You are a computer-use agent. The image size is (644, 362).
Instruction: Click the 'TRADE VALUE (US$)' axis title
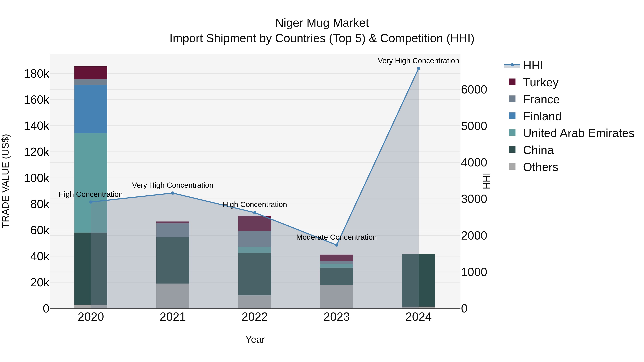(x=6, y=181)
